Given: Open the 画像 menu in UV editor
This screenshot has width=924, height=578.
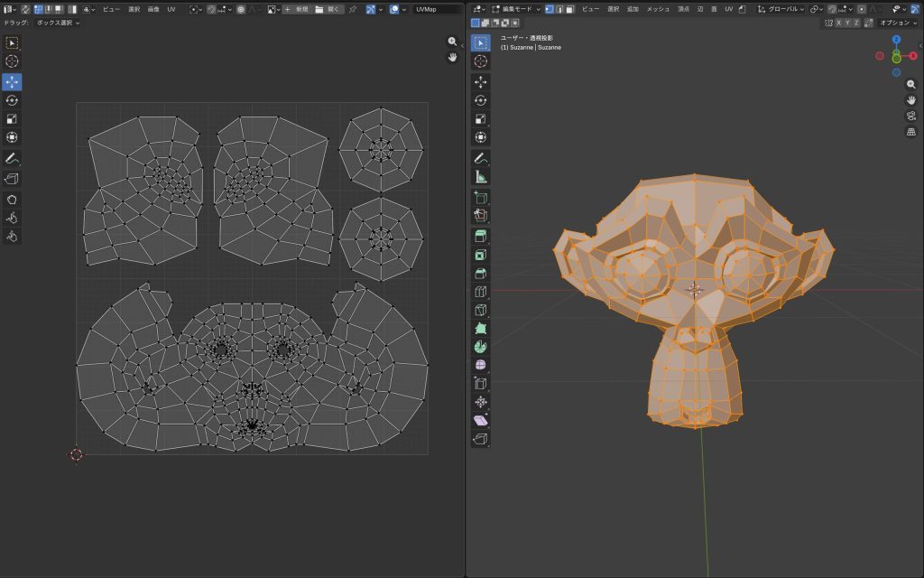Looking at the screenshot, I should pyautogui.click(x=154, y=9).
